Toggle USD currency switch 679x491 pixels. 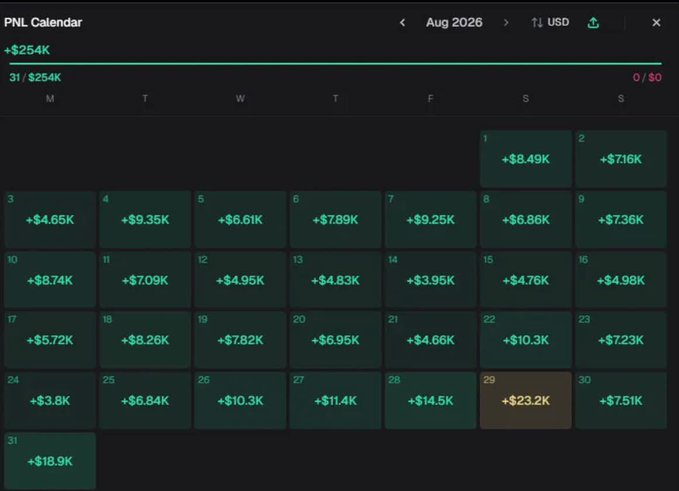click(x=550, y=23)
